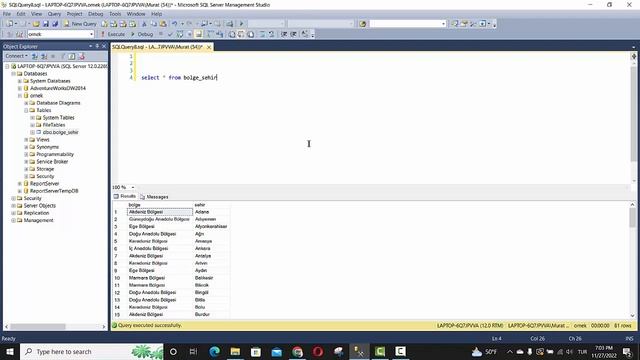The image size is (640, 360).
Task: Open Opera browser from taskbar
Action: [318, 351]
